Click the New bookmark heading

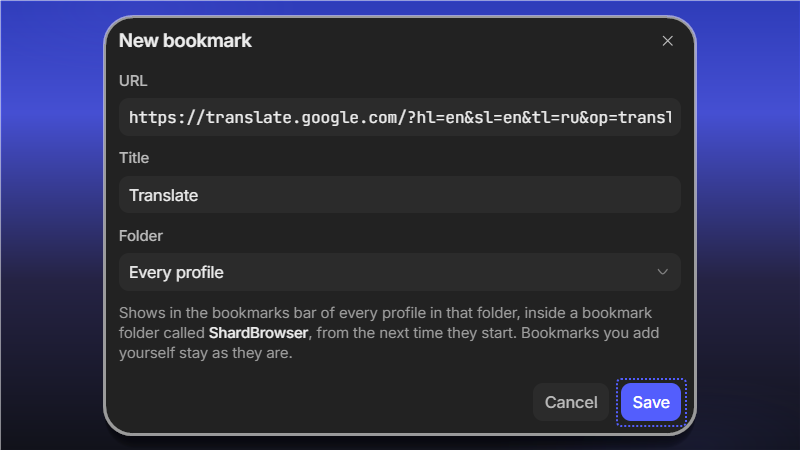coord(185,41)
